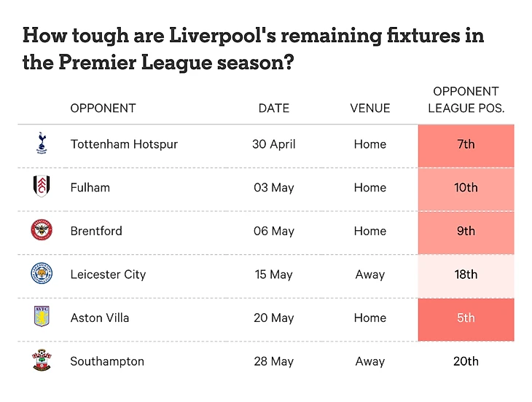
Task: Click the Liverpool fixtures headline
Action: coord(253,49)
